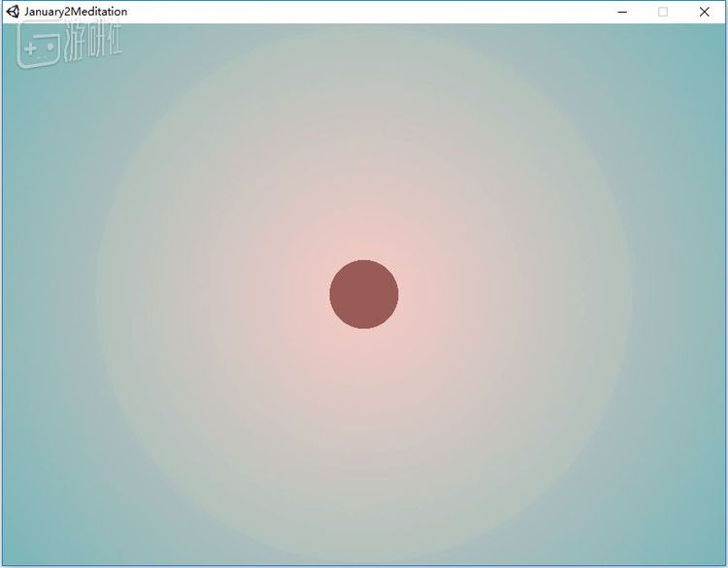Click right edge of the large pale halo
The image size is (728, 568).
631,296
